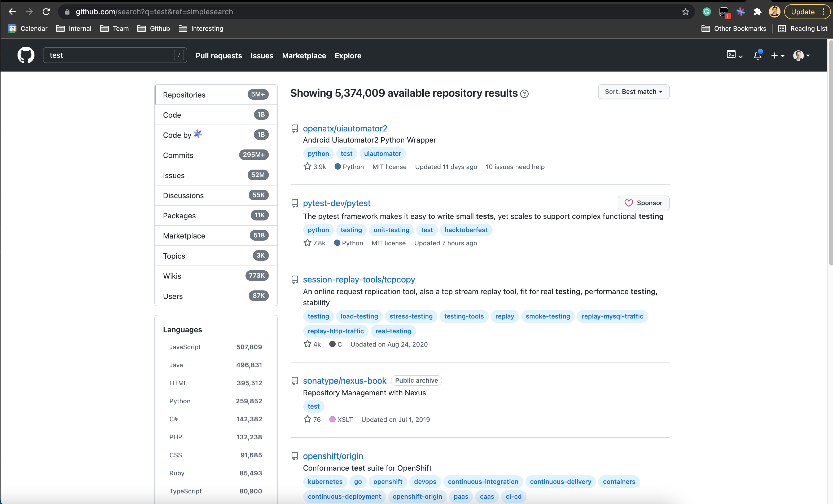
Task: Open the puzzle-piece extensions menu
Action: click(x=757, y=12)
